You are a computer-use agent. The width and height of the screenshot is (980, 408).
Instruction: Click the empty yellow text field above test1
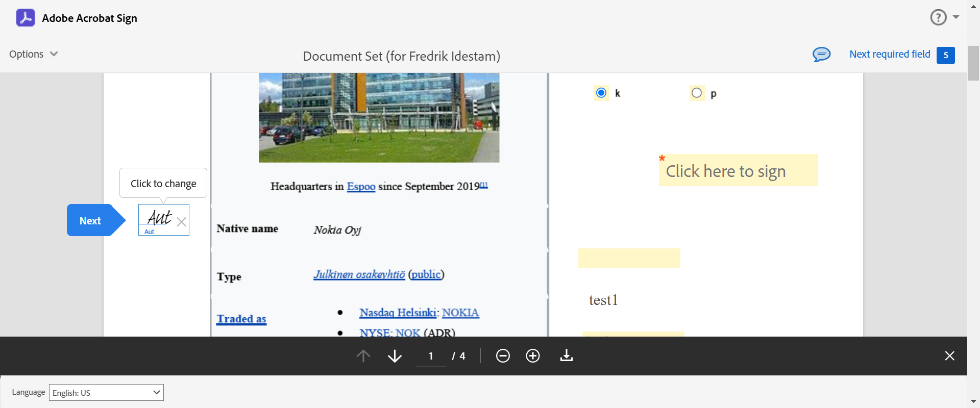tap(629, 258)
